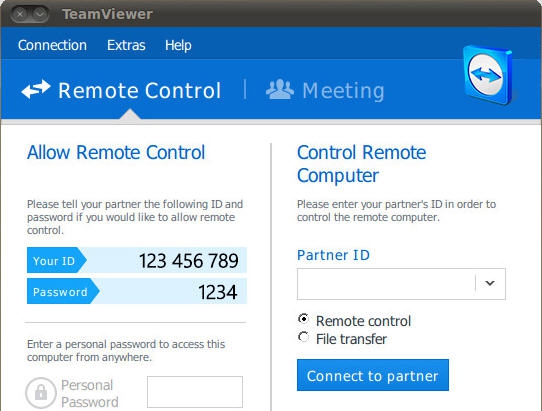The width and height of the screenshot is (542, 411).
Task: Click the Control Remote Computer heading
Action: 362,164
